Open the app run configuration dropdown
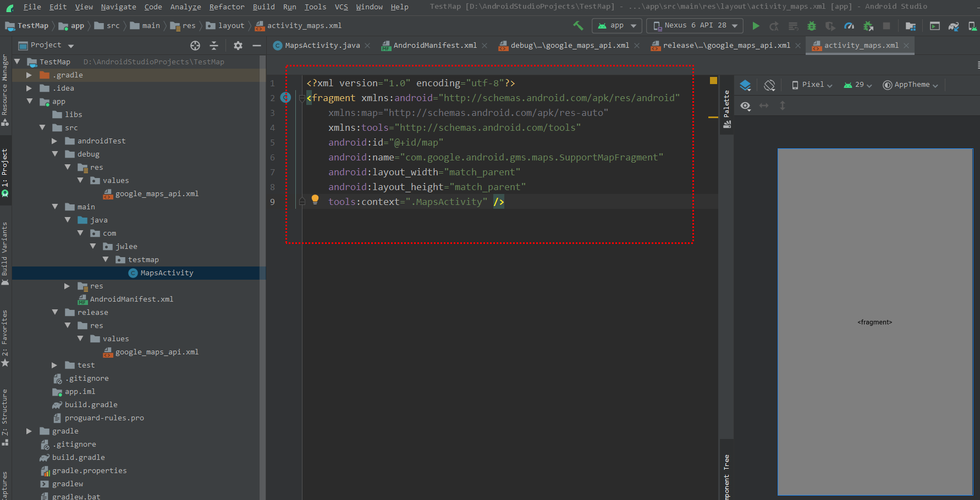This screenshot has width=980, height=500. [x=617, y=26]
